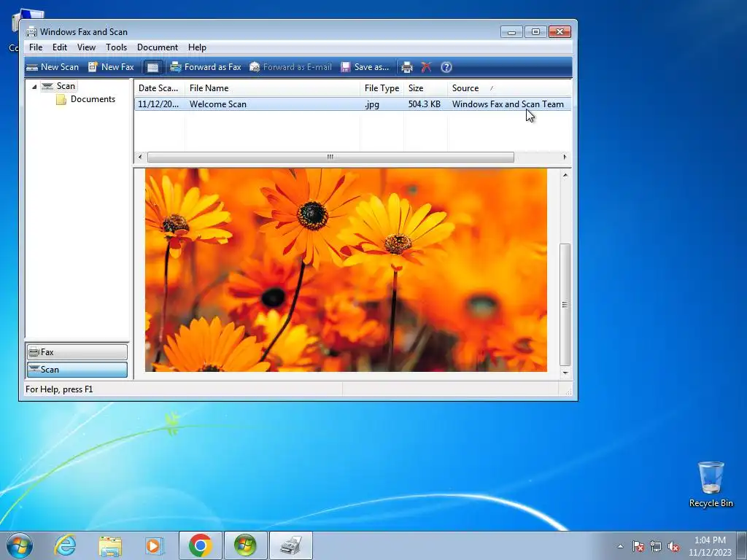Select the Welcome Scan file name
Screen dimensions: 747x560
[217, 104]
